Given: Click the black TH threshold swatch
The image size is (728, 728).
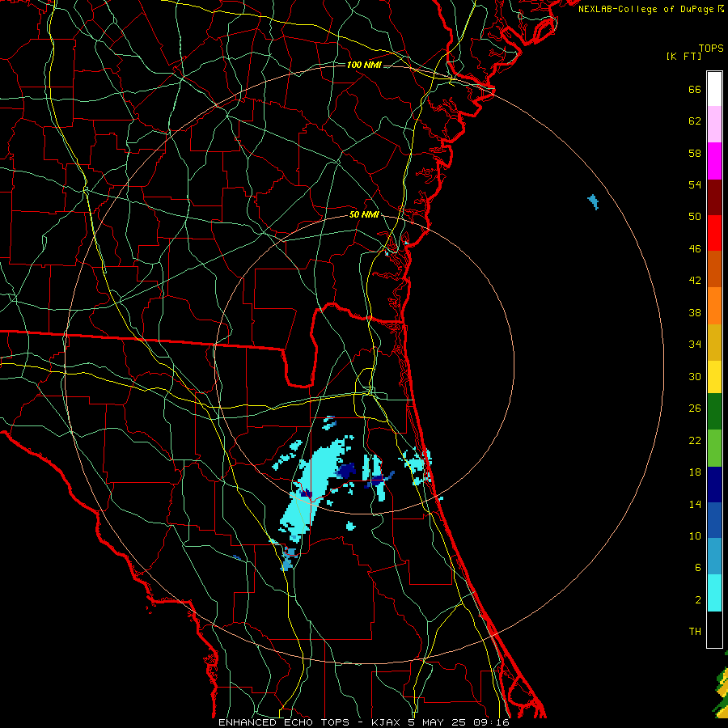Looking at the screenshot, I should click(714, 629).
